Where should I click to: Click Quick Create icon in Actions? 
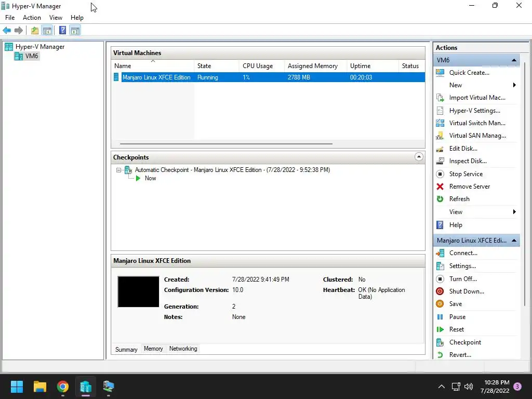[440, 73]
